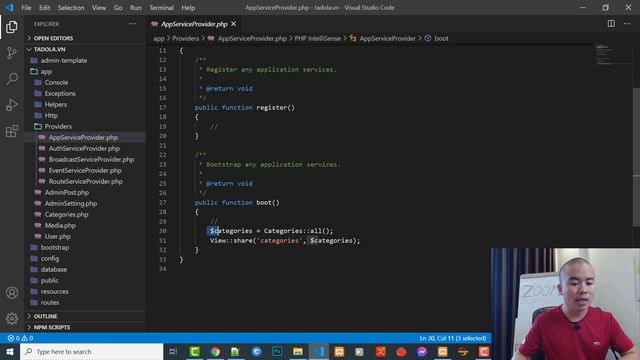Open the Selection menu
The width and height of the screenshot is (640, 360).
(71, 8)
